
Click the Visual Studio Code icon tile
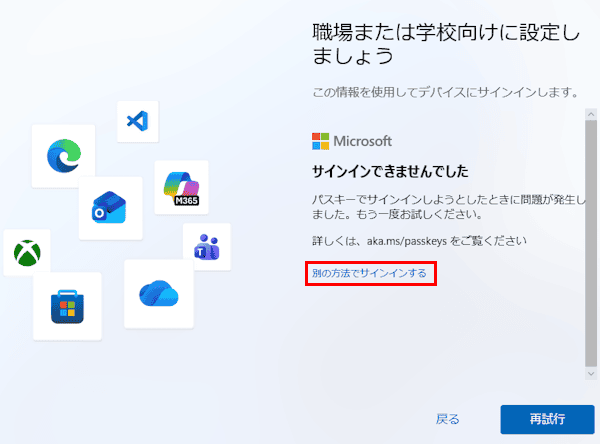pos(138,121)
